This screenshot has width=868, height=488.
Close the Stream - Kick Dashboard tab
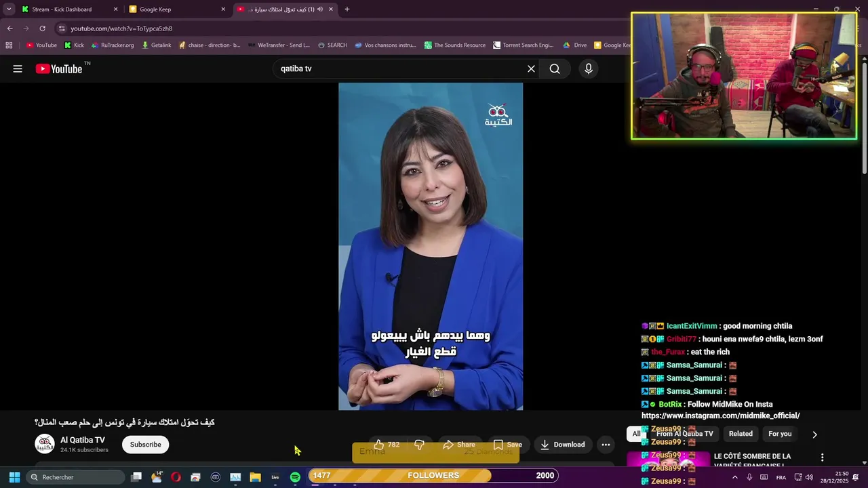(115, 9)
